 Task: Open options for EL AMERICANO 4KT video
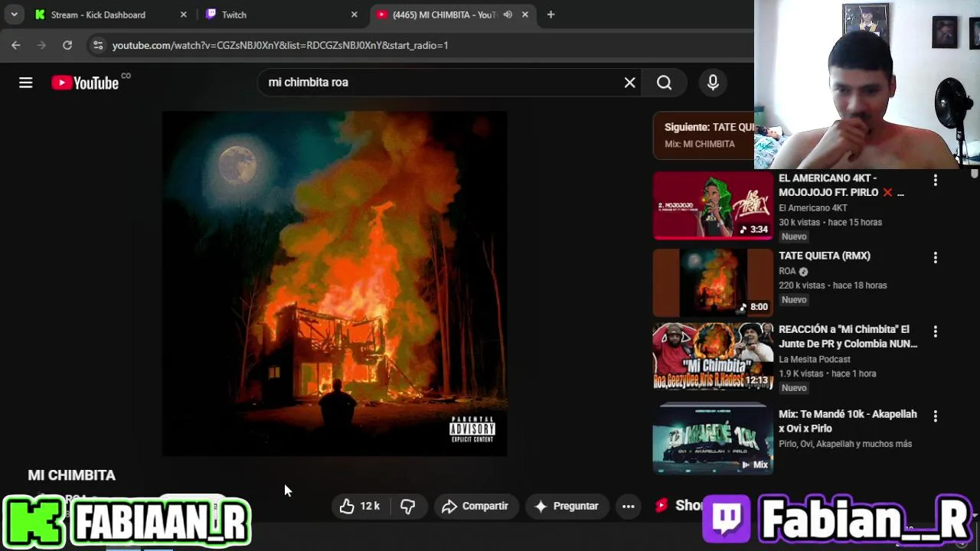[935, 180]
